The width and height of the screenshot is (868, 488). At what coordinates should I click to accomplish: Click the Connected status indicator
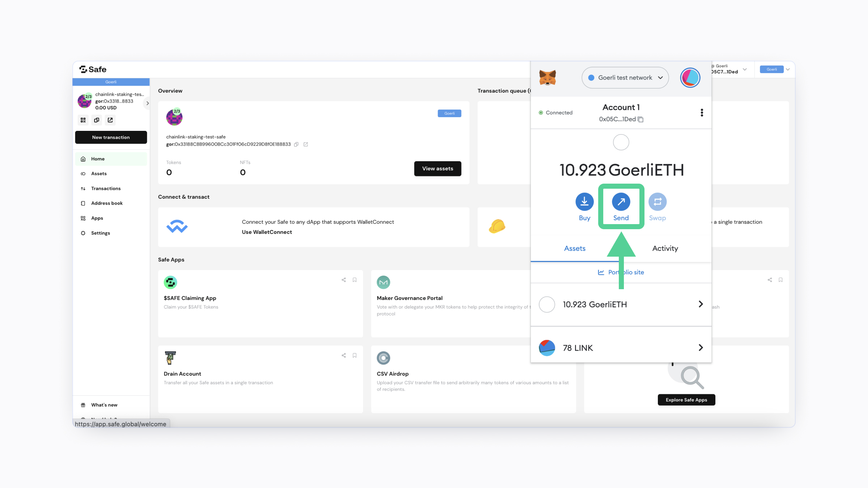(556, 113)
